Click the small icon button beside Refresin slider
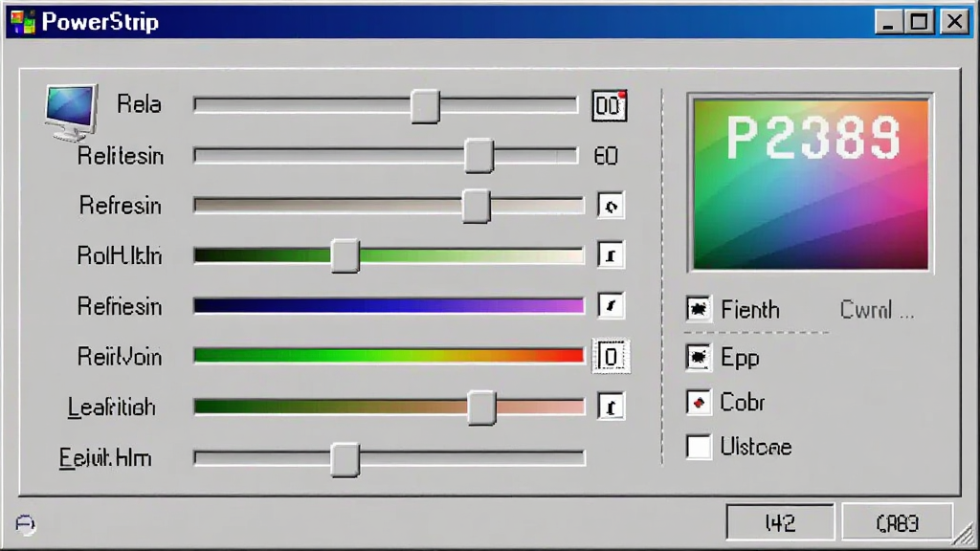Image resolution: width=980 pixels, height=551 pixels. click(611, 206)
